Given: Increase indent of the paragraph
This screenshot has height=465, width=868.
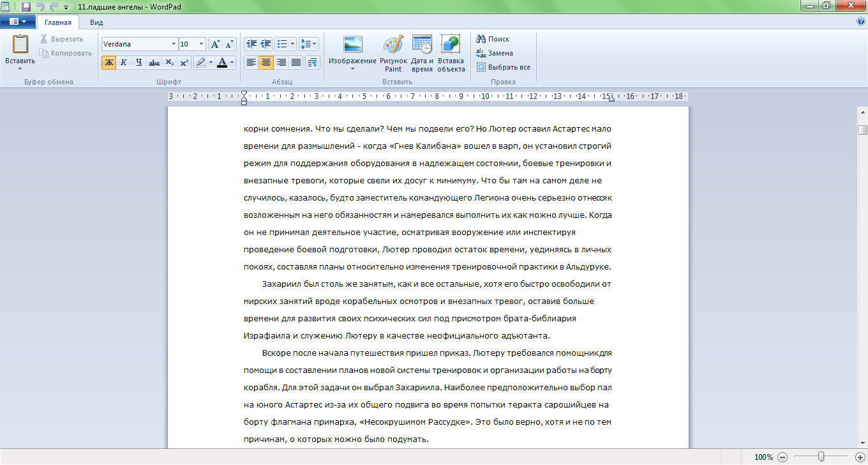Looking at the screenshot, I should (266, 44).
